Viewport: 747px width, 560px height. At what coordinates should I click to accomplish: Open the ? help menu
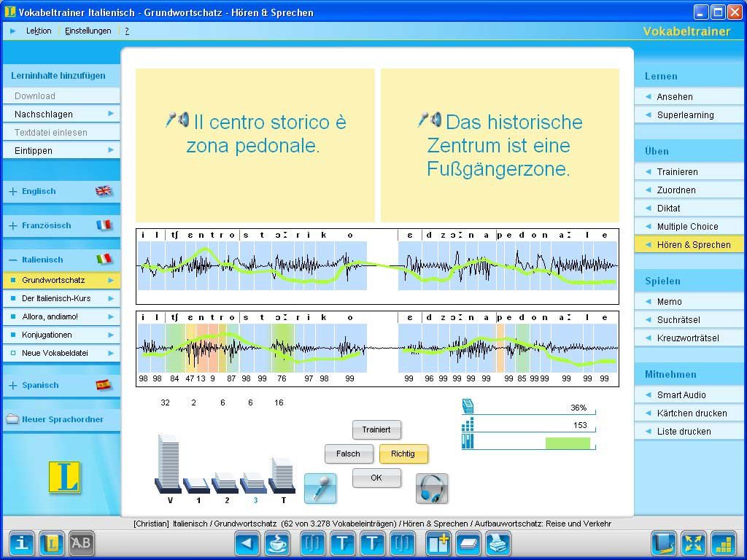[x=127, y=31]
